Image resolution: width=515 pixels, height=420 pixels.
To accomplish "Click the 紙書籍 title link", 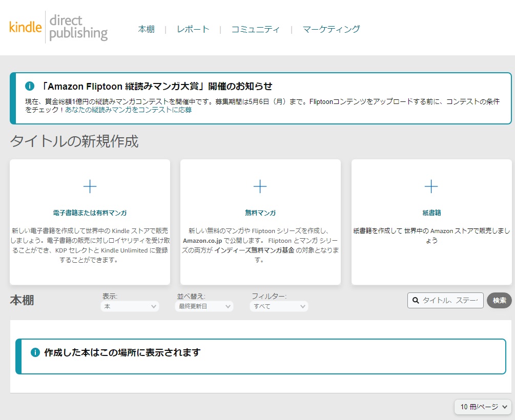I will [431, 213].
